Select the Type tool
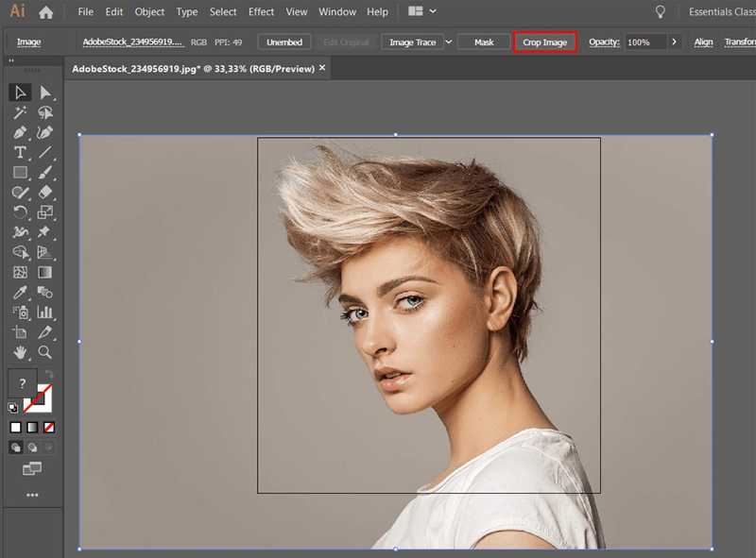Viewport: 756px width, 558px height. pos(21,153)
